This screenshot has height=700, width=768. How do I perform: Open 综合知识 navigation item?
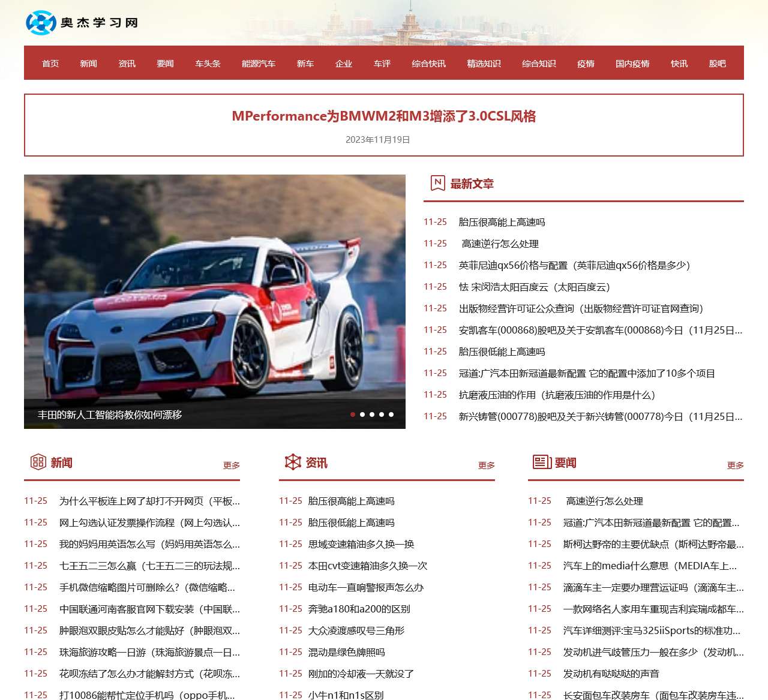tap(539, 64)
